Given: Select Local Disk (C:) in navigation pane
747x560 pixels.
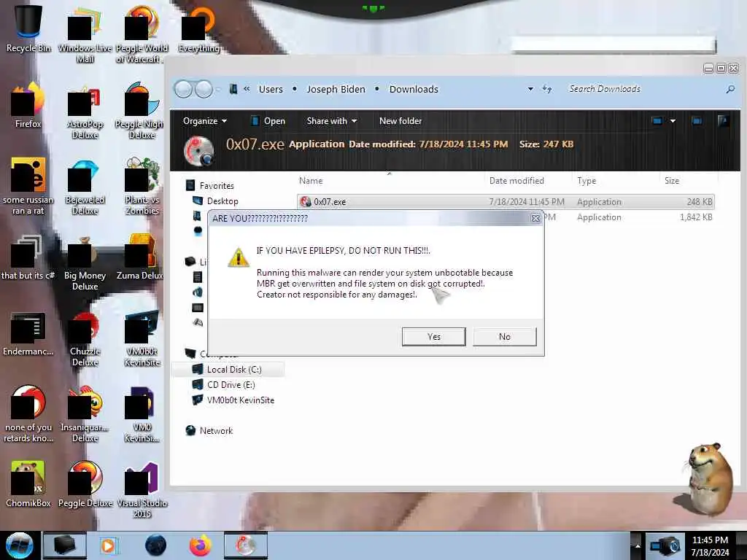Looking at the screenshot, I should [227, 369].
